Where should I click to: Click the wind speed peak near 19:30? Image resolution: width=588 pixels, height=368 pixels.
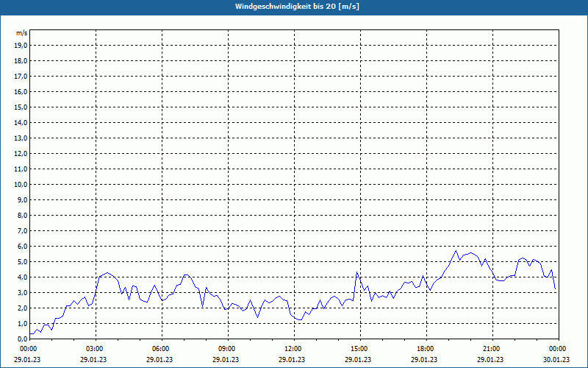pyautogui.click(x=456, y=251)
